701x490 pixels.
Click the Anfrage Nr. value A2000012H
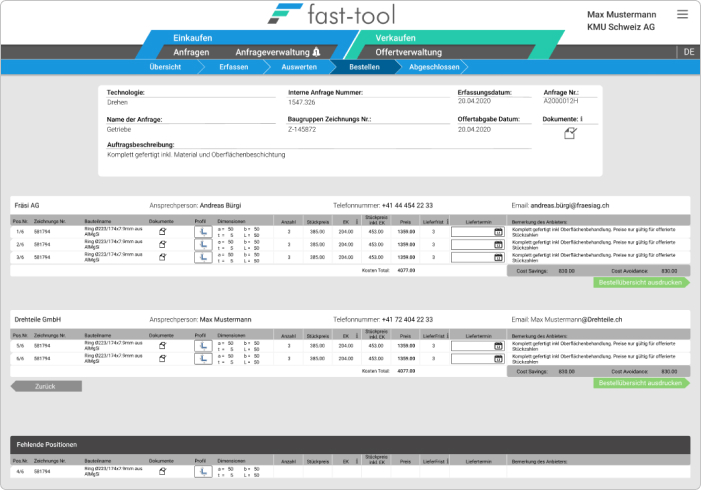[561, 101]
